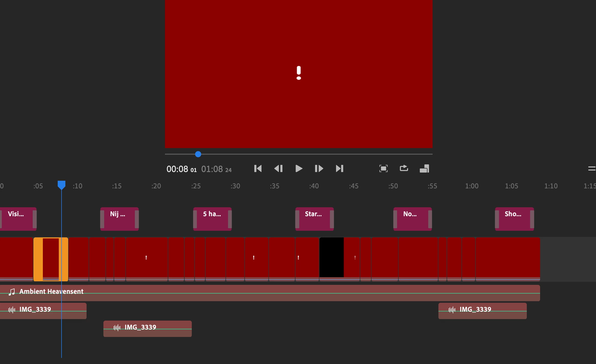
Task: Open the hamburger menu at right edge
Action: [592, 168]
